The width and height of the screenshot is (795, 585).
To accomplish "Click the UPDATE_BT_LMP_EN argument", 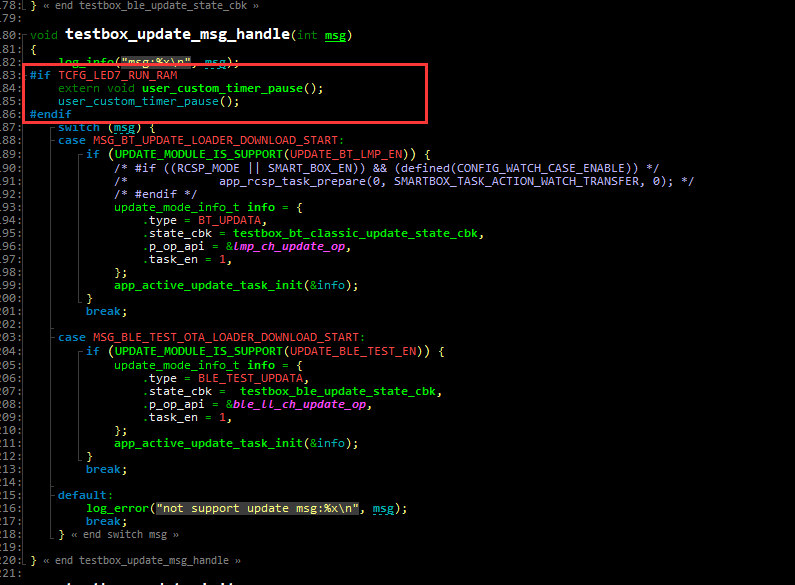I will 346,154.
